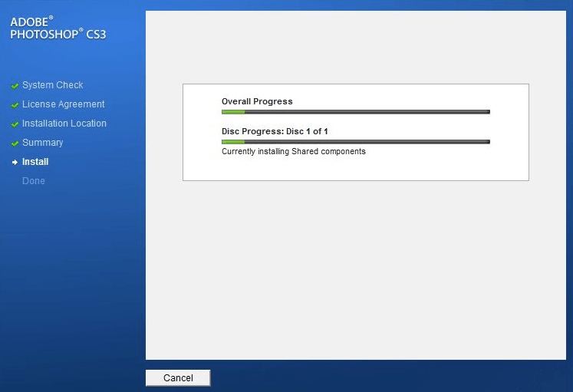Click the green filled portion of Disc Progress
Viewport: 573px width, 392px height.
point(232,142)
